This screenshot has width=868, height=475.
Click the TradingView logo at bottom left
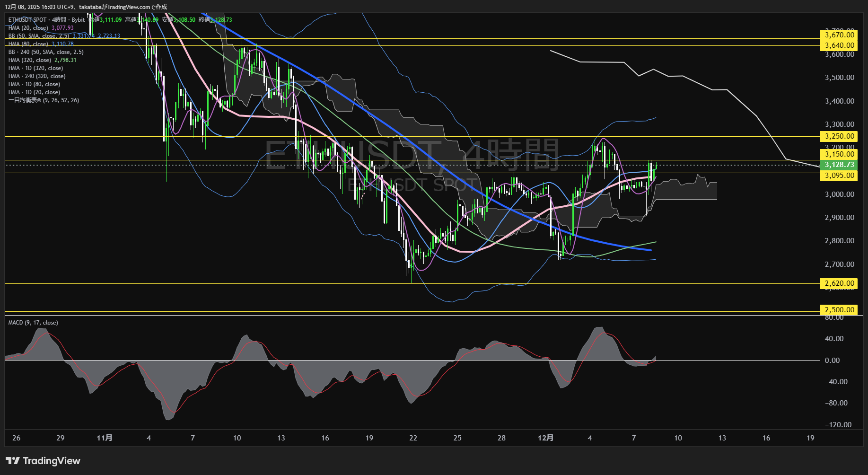click(43, 461)
